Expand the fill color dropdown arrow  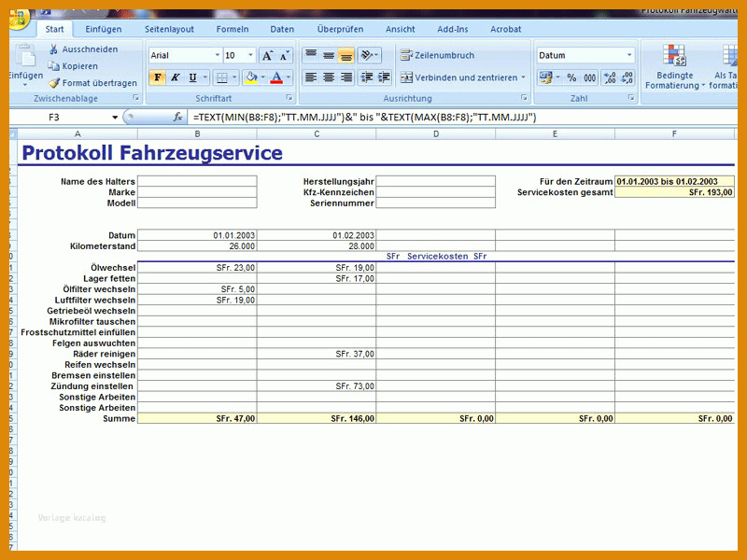pos(263,77)
